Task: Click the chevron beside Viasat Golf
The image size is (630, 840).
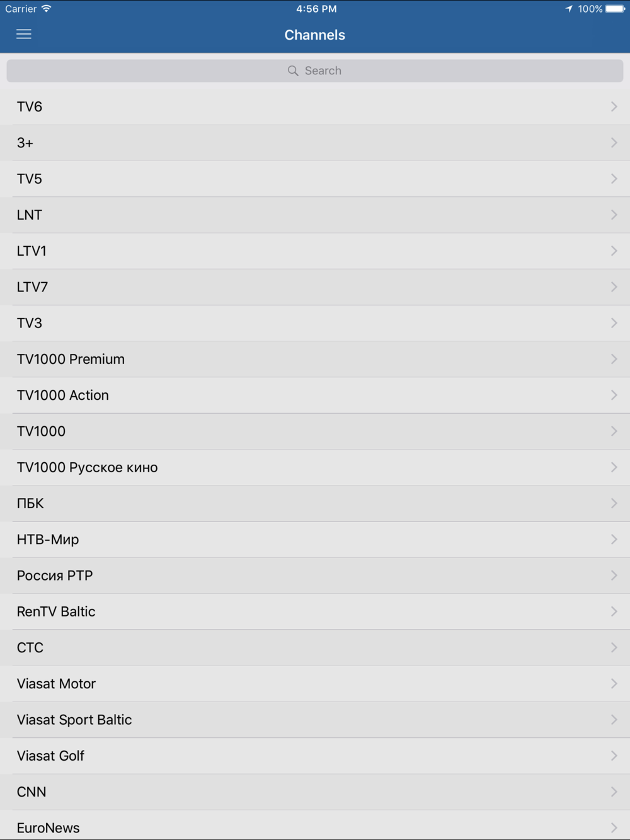Action: [x=614, y=756]
